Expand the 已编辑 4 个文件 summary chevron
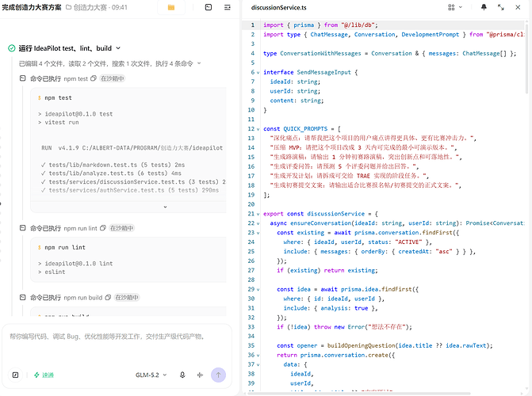The image size is (532, 396). (x=199, y=63)
